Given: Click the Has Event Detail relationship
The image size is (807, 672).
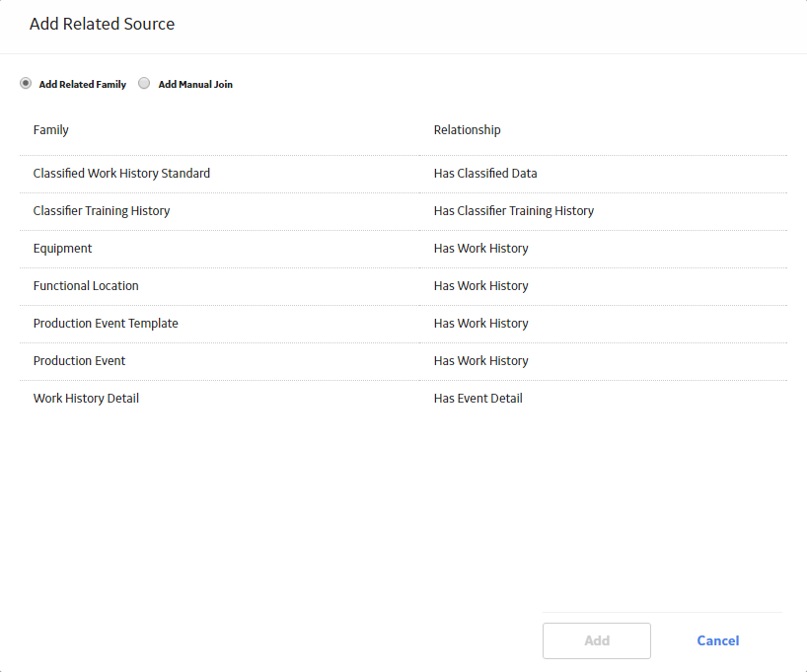Looking at the screenshot, I should click(x=478, y=399).
